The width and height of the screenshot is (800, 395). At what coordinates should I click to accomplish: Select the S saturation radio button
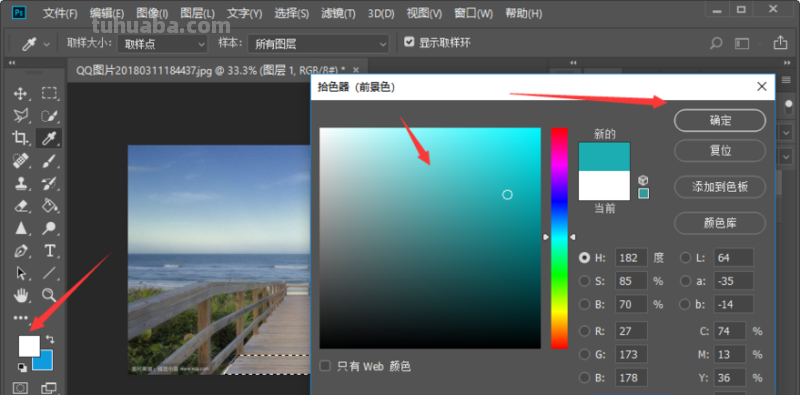[584, 281]
